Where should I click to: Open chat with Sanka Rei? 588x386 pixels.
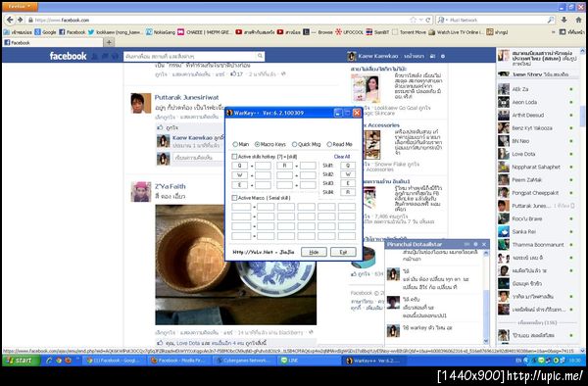pos(537,231)
